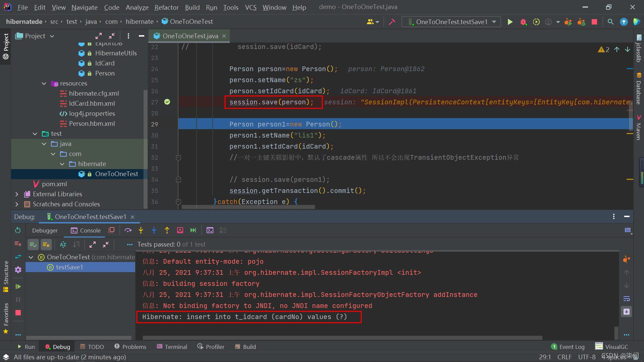Collapse OneToOneTest in test results tree
Image resolution: width=644 pixels, height=362 pixels.
[x=31, y=257]
